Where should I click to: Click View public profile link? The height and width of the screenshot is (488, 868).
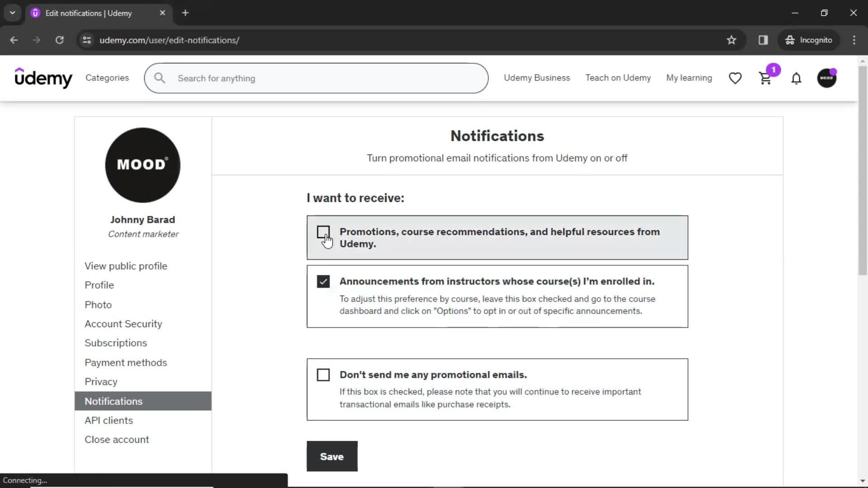coord(126,266)
